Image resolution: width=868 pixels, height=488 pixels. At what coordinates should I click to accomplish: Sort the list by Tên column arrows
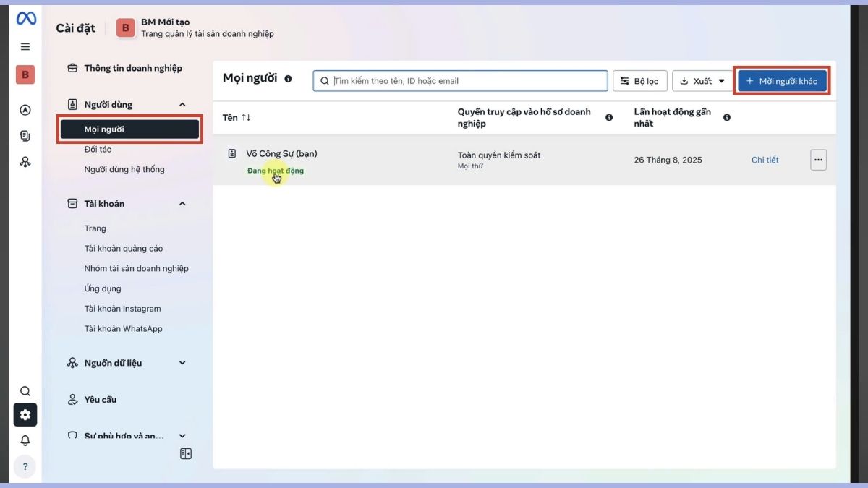246,117
